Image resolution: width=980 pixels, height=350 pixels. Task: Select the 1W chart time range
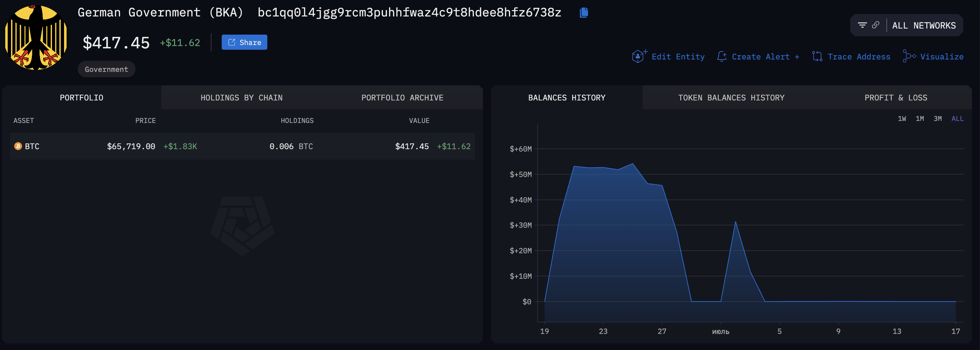point(902,119)
